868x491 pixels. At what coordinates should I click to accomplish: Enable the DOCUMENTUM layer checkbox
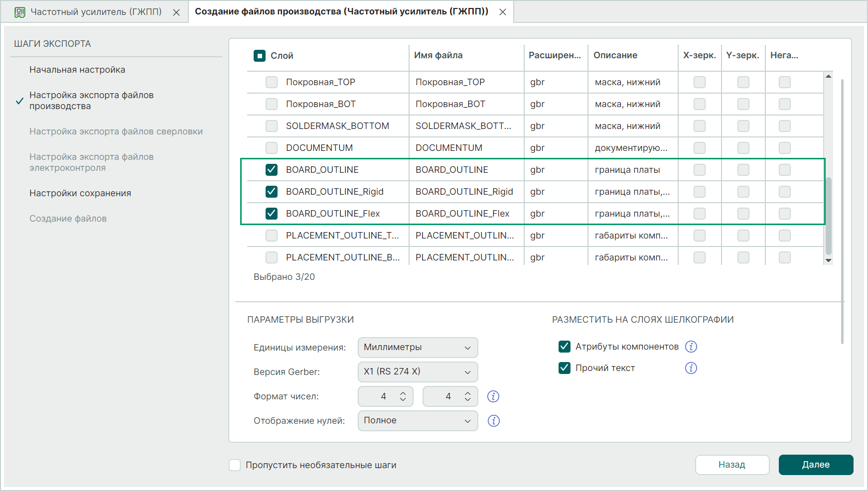(x=272, y=148)
